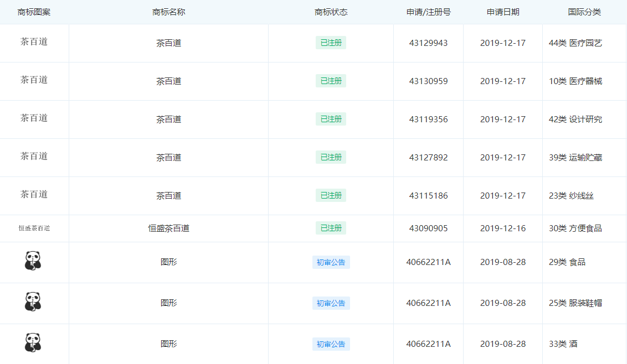The height and width of the screenshot is (364, 627).
Task: Click the 申请/注册号 column header
Action: point(429,12)
